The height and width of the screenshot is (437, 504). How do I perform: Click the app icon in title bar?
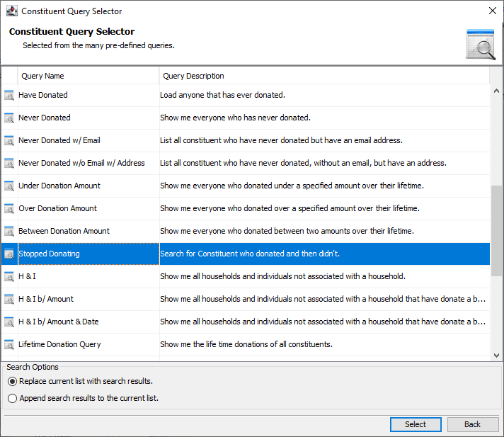(x=12, y=11)
